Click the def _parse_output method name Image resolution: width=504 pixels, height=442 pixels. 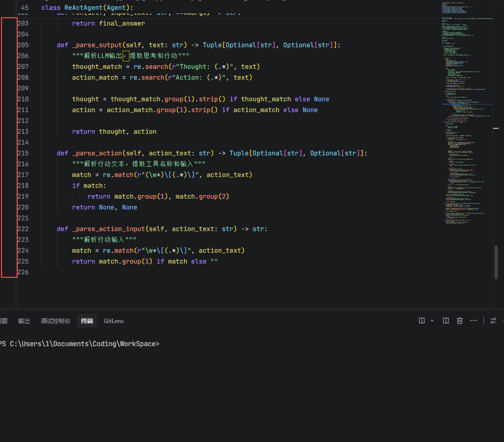pyautogui.click(x=97, y=45)
